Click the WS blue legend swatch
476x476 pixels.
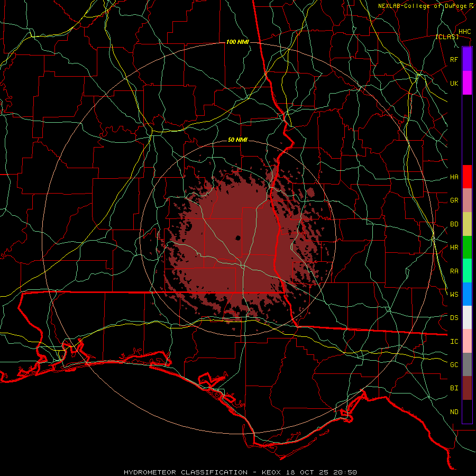click(467, 294)
